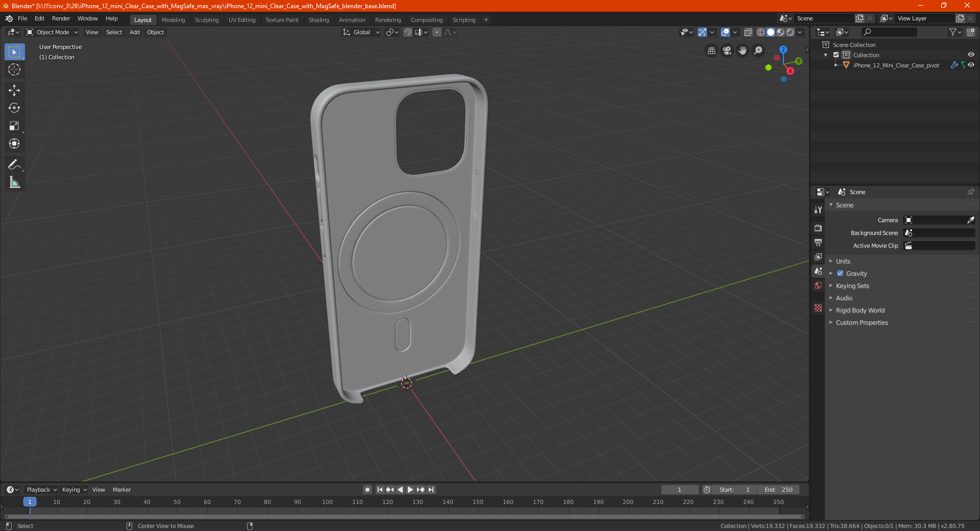Open the Object Mode dropdown

[x=52, y=32]
